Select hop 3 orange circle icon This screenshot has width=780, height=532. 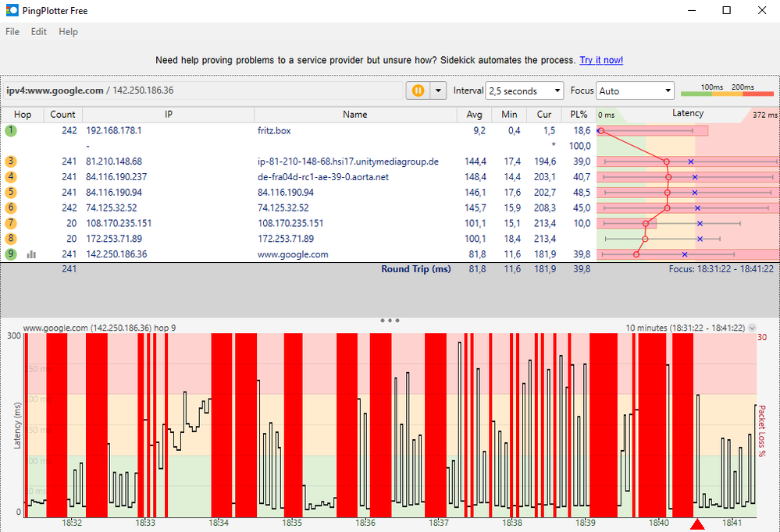10,161
